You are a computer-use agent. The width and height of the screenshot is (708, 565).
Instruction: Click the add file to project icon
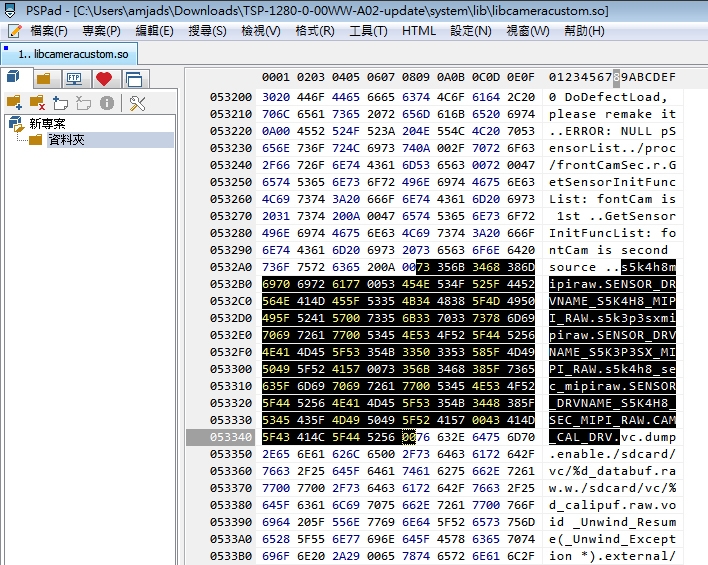pyautogui.click(x=60, y=103)
